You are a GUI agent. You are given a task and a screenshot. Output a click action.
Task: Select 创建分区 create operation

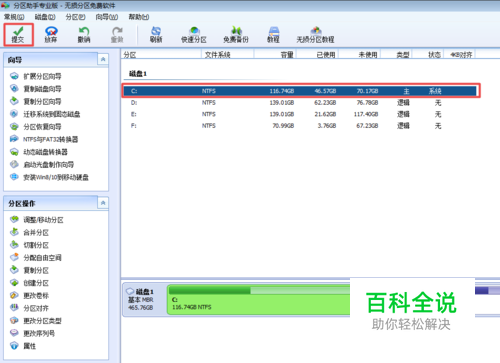pyautogui.click(x=29, y=283)
